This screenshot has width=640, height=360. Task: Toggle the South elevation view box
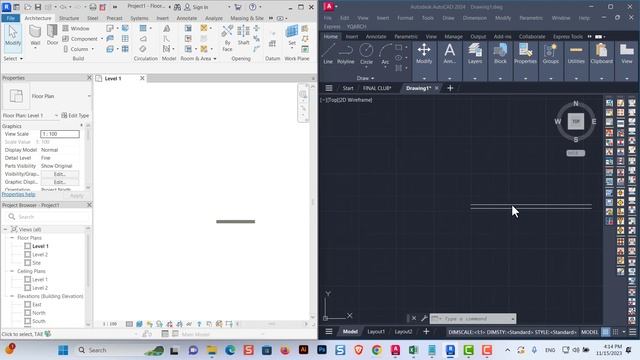coord(27,321)
